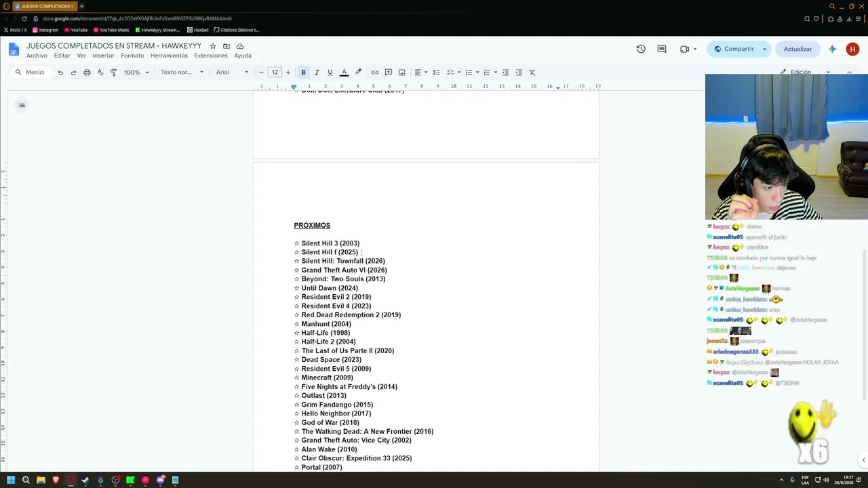Add a comment from the toolbar
The image size is (868, 488).
pos(389,73)
